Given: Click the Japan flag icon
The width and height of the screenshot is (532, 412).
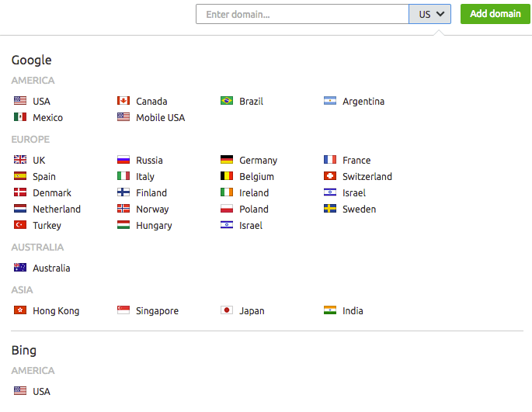Looking at the screenshot, I should pos(227,310).
